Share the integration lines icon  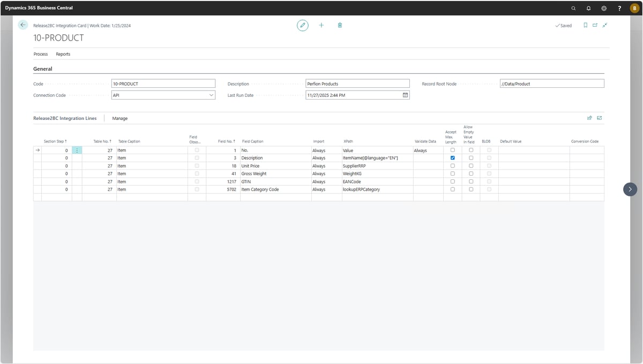(x=589, y=118)
